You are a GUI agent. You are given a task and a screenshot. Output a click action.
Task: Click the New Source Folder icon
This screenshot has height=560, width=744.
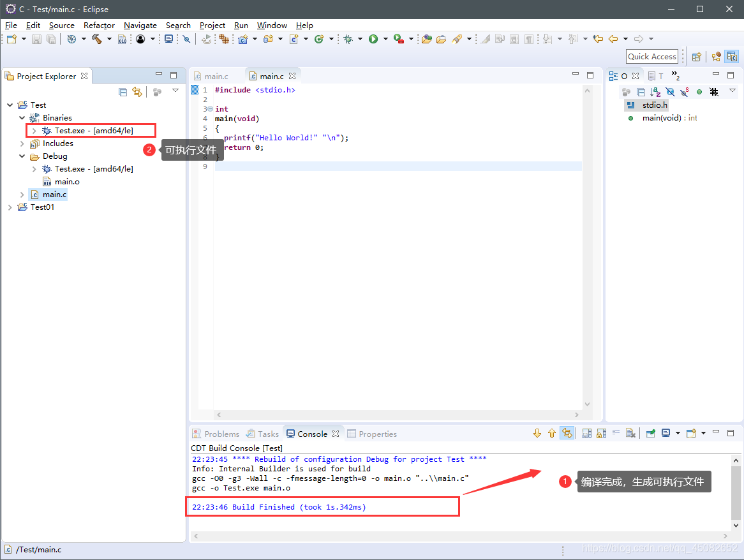[x=268, y=39]
